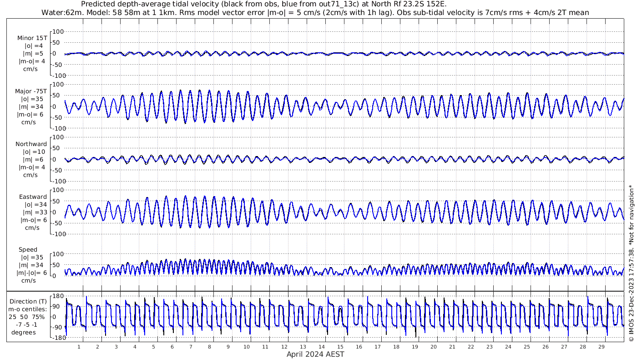This screenshot has height=364, width=637.
Task: Click 'm-o centiles:' text in Direction panel
Action: coord(28,309)
